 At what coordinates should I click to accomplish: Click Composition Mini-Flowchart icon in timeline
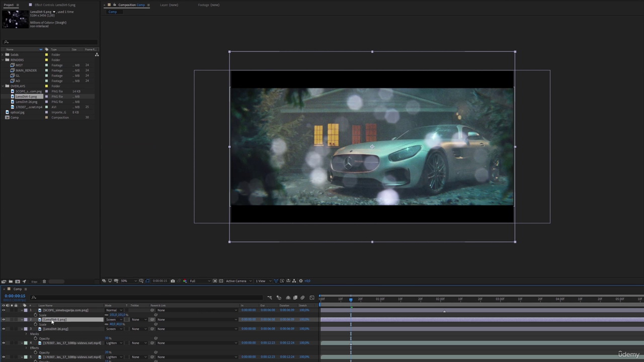[269, 298]
